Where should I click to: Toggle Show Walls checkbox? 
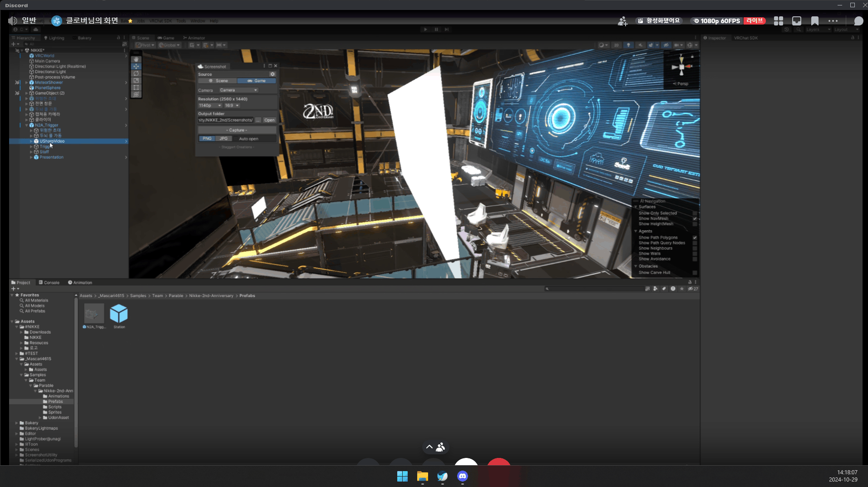695,253
